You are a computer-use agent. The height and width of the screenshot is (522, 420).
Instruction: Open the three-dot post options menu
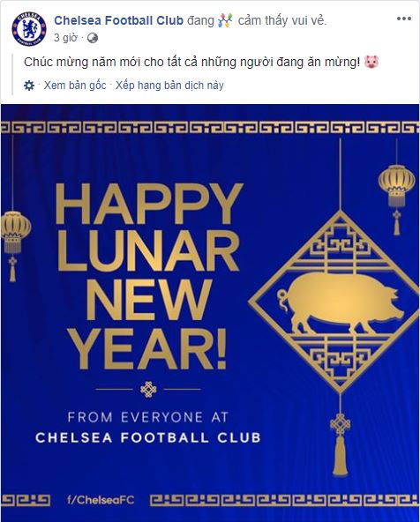[404, 19]
